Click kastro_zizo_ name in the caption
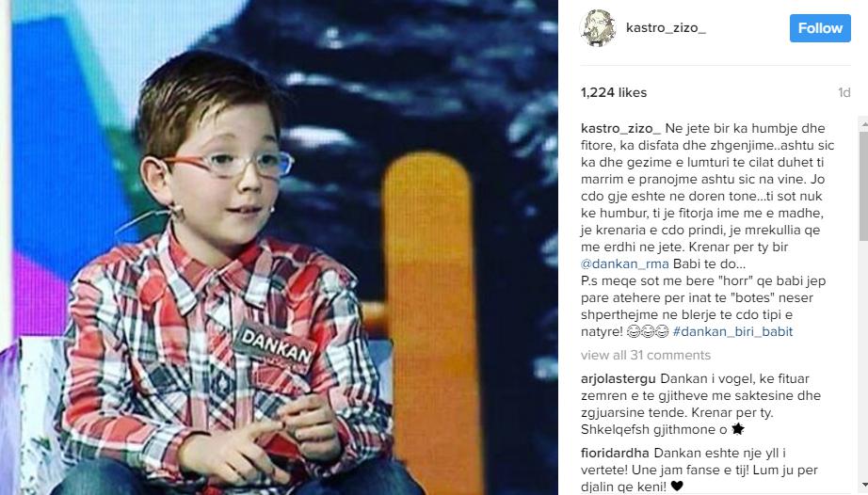 tap(620, 128)
